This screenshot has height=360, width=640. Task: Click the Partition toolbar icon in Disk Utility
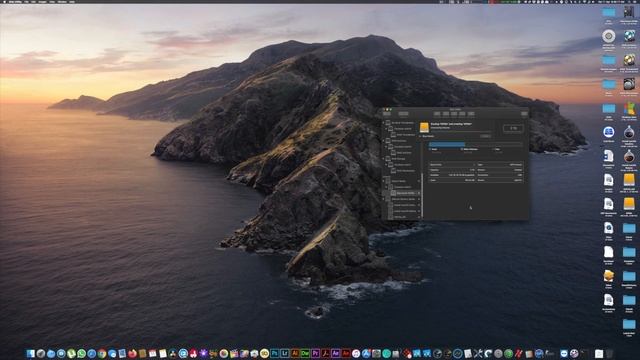point(446,113)
